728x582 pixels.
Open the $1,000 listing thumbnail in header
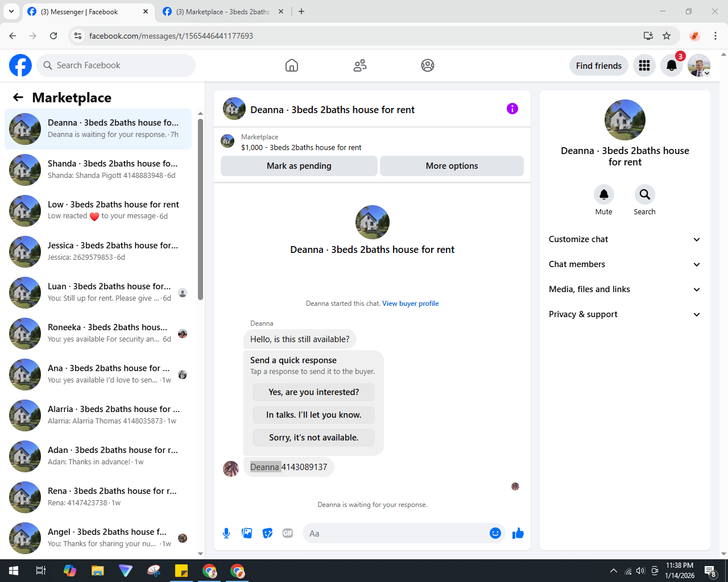pyautogui.click(x=227, y=141)
